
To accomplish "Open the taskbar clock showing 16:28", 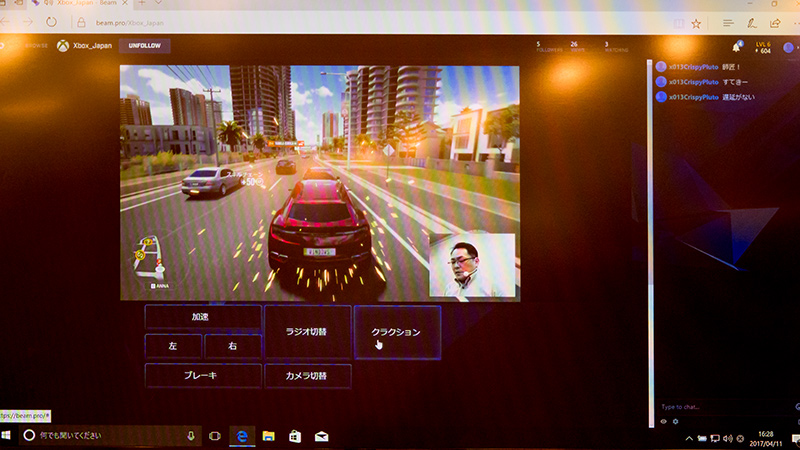I will [x=765, y=439].
